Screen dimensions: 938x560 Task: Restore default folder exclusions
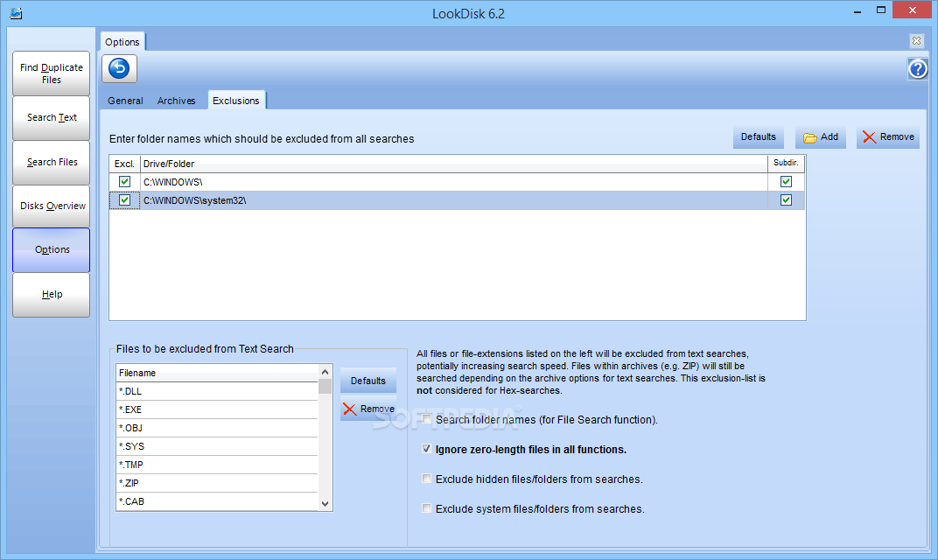click(x=758, y=137)
